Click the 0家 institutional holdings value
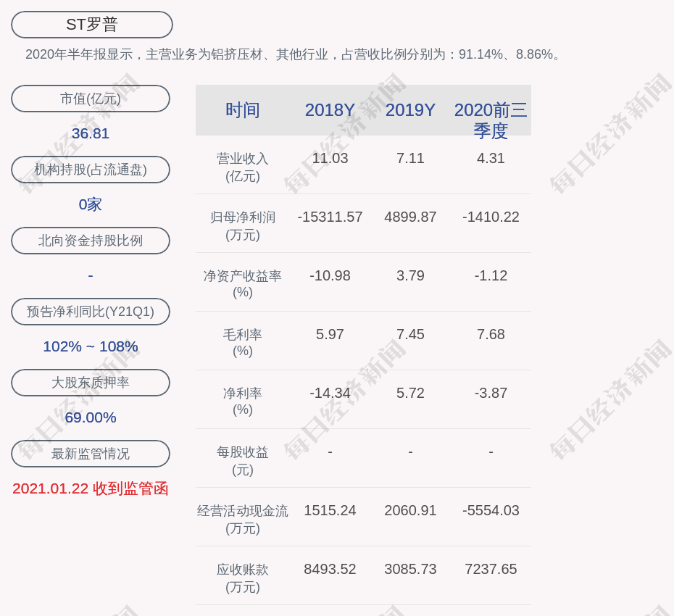 point(91,204)
